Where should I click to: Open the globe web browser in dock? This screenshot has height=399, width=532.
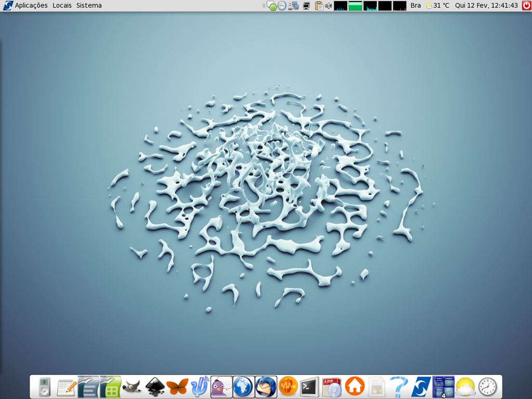243,387
